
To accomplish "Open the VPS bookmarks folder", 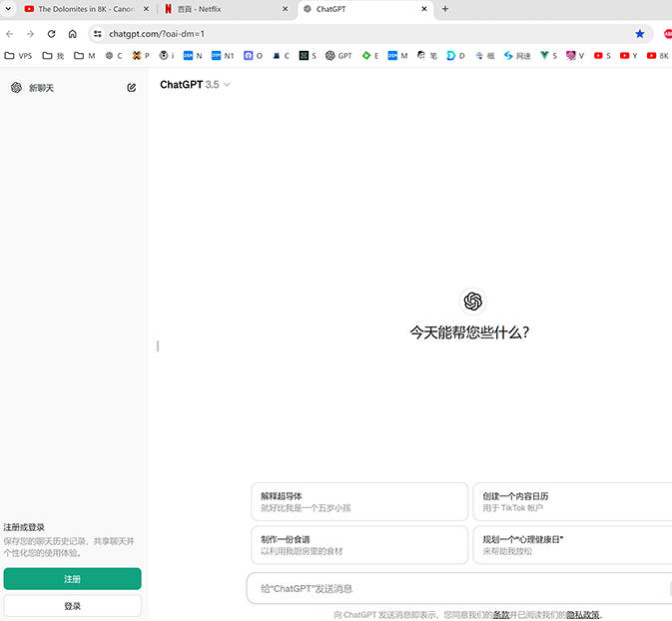I will pos(18,56).
